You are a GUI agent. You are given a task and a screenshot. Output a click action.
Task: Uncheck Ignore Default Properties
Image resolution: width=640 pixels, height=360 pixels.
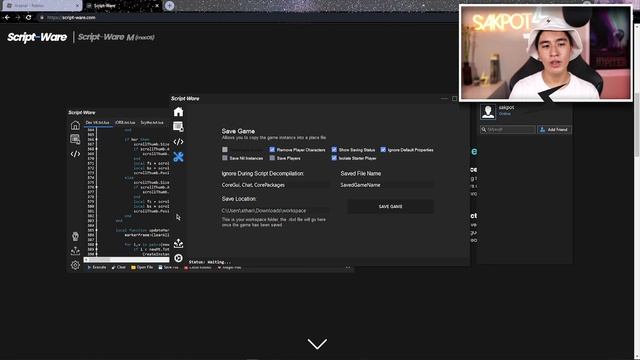tap(383, 150)
